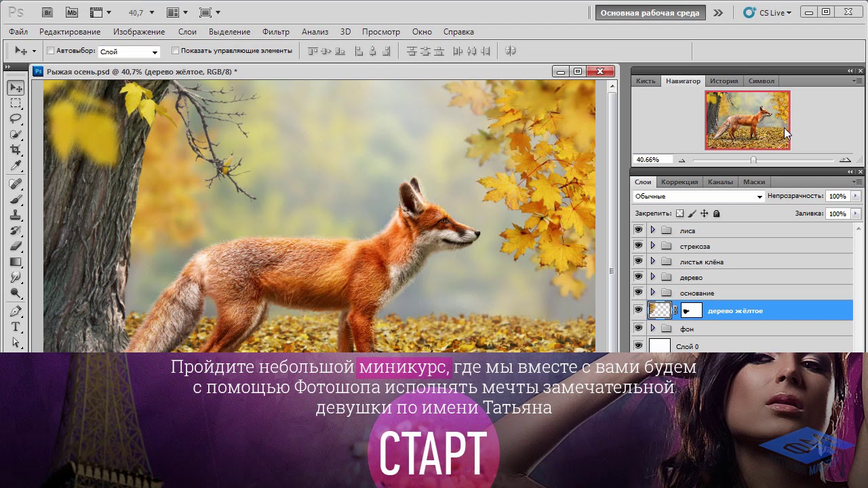Click lock position icon
The height and width of the screenshot is (488, 868).
(x=705, y=213)
